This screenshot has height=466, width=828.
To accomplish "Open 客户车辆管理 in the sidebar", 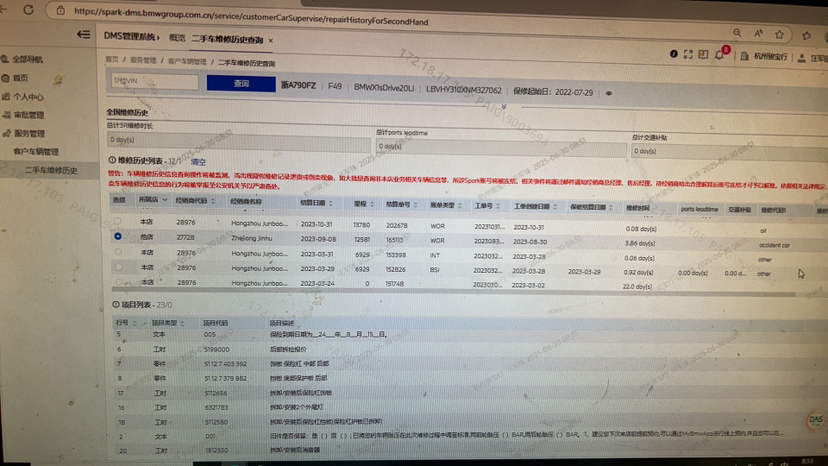I will (36, 152).
